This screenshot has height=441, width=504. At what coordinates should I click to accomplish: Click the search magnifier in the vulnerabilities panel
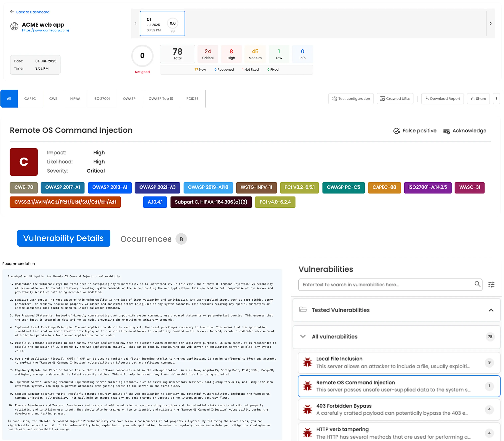click(477, 284)
